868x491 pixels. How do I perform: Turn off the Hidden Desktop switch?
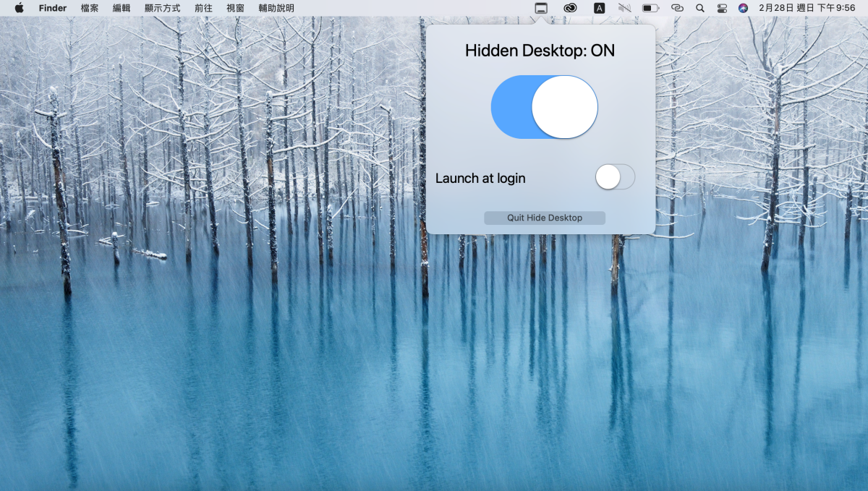pyautogui.click(x=545, y=107)
